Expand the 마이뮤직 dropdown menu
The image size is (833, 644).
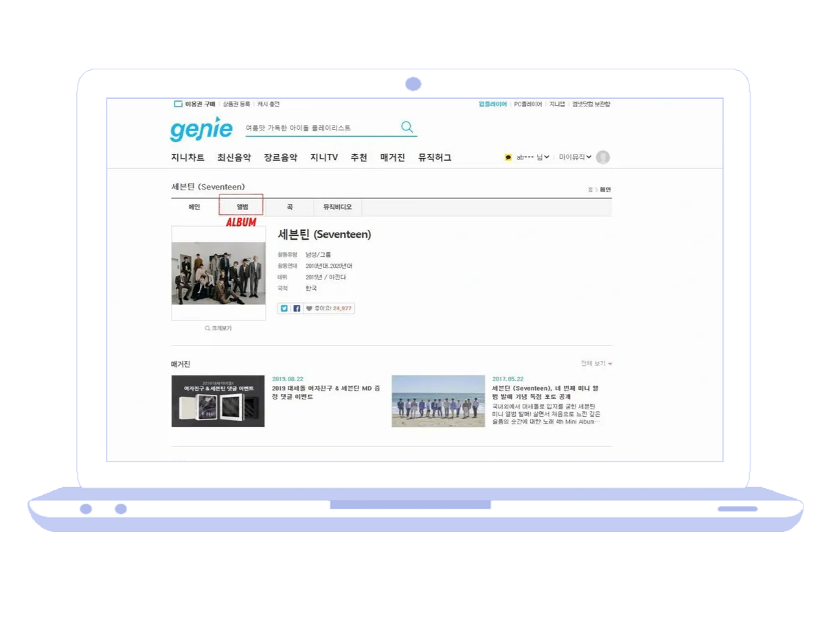click(x=575, y=157)
